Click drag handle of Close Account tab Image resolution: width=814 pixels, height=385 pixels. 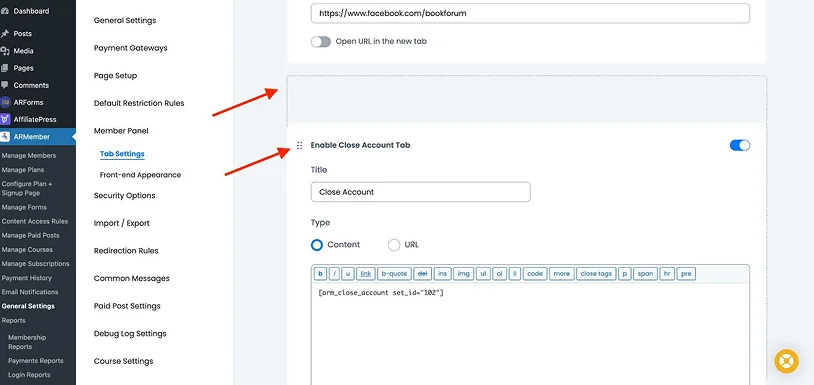[x=300, y=145]
